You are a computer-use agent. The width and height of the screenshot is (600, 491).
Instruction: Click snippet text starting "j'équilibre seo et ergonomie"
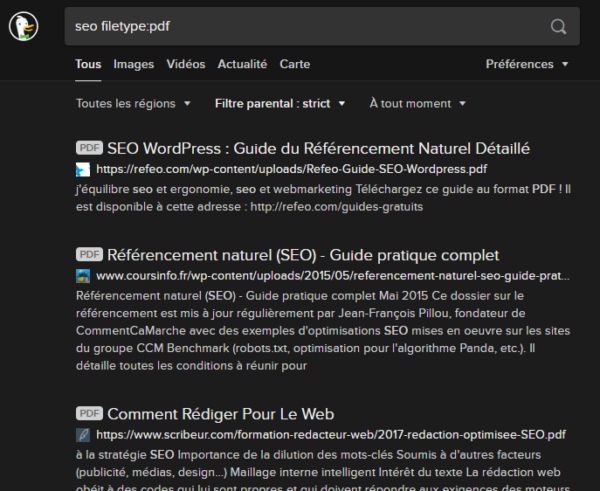click(323, 189)
